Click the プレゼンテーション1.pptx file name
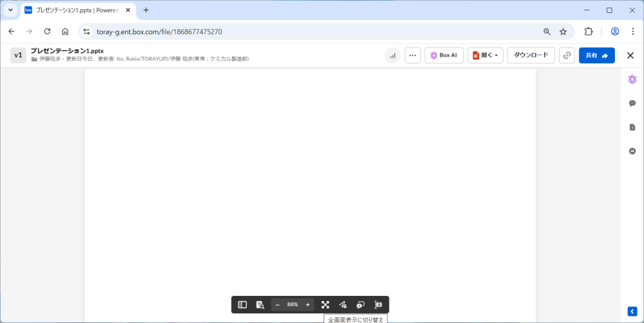Image resolution: width=644 pixels, height=323 pixels. tap(67, 51)
